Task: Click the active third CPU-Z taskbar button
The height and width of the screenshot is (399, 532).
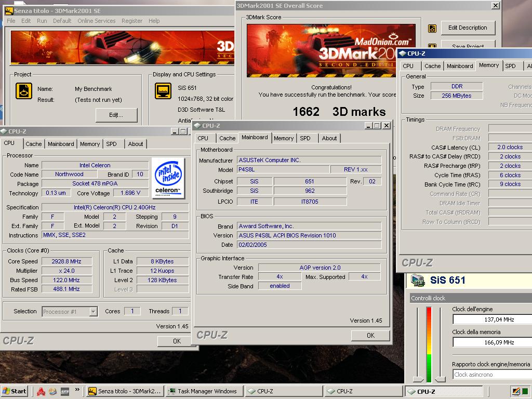Action: pos(445,391)
